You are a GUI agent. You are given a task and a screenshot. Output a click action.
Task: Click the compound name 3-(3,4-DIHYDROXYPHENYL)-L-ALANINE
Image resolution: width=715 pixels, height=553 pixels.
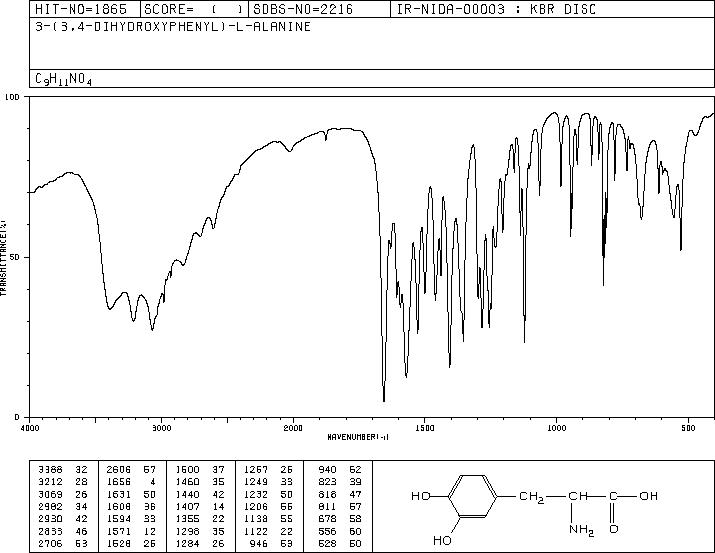(x=173, y=26)
